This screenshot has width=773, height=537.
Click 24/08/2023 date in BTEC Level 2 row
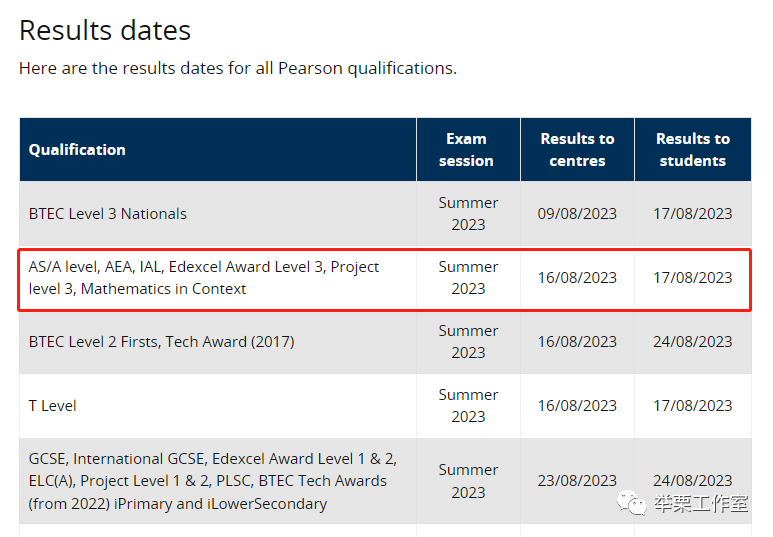coord(693,341)
